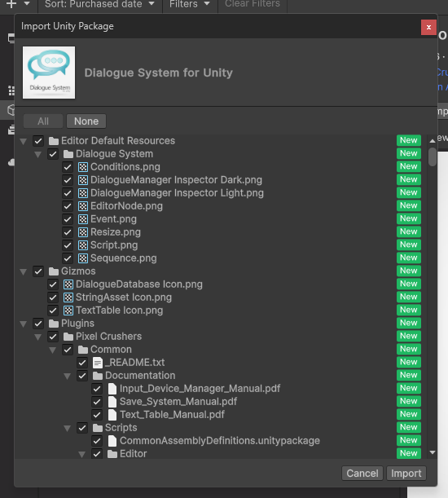Cancel the package import dialog
This screenshot has height=498, width=448.
[362, 474]
